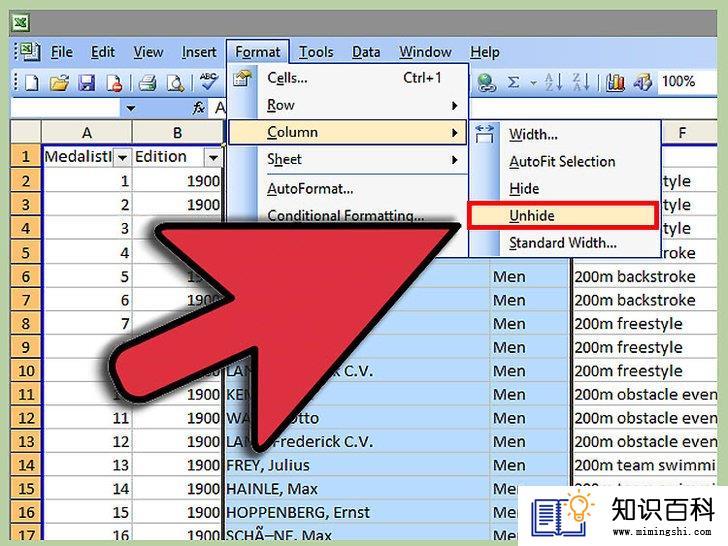Open the Edition filter dropdown
The width and height of the screenshot is (728, 546).
tap(213, 158)
